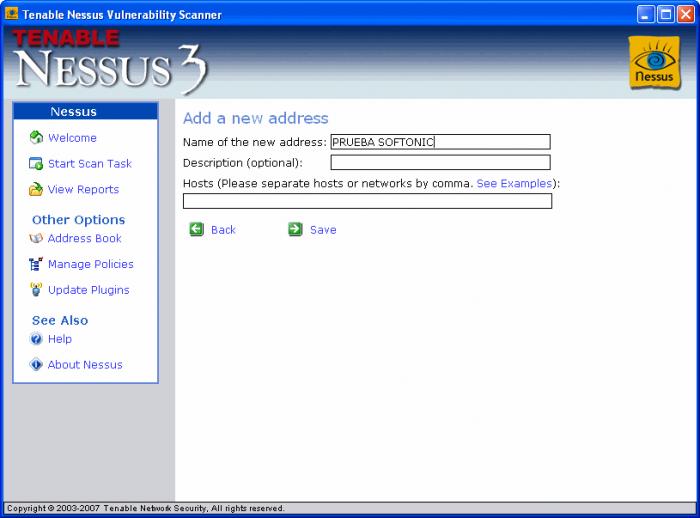Screen dimensions: 700x518
Task: Focus the Name of the new address field
Action: [440, 142]
